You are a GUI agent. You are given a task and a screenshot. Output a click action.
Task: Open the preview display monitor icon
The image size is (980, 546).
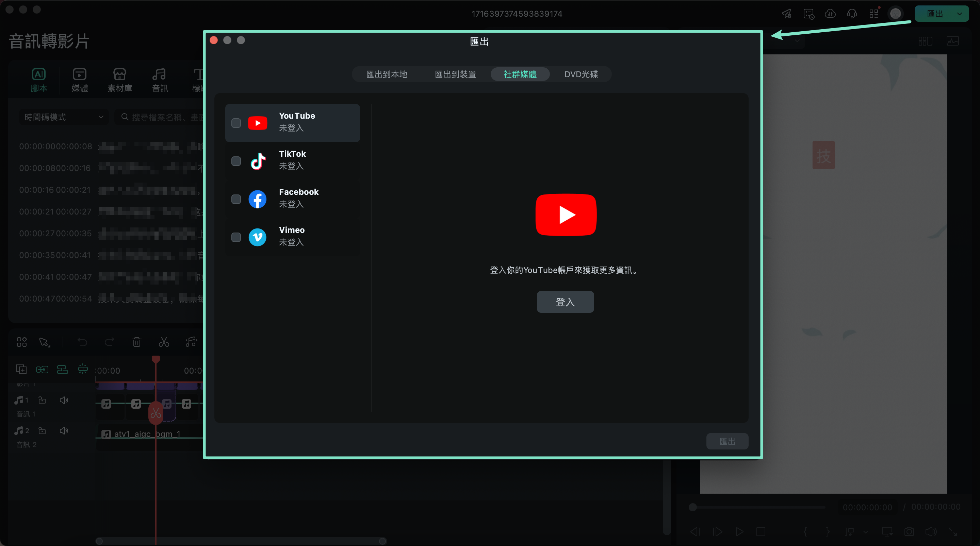click(887, 532)
